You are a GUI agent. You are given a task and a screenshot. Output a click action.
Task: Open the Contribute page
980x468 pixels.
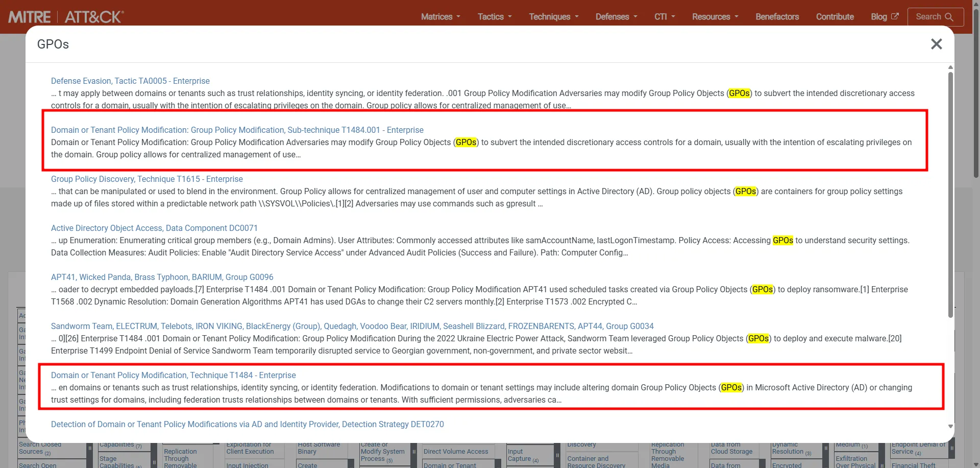point(835,17)
